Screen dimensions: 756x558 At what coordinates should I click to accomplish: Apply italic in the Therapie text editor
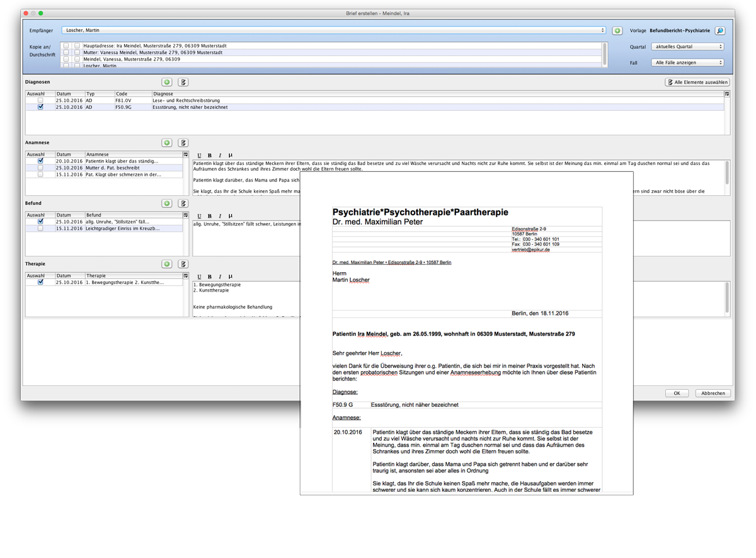[220, 276]
